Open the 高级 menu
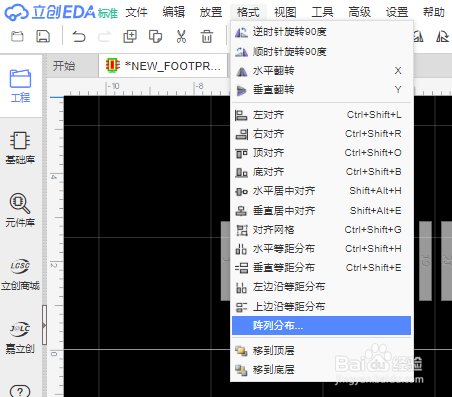The width and height of the screenshot is (452, 397). pyautogui.click(x=359, y=13)
